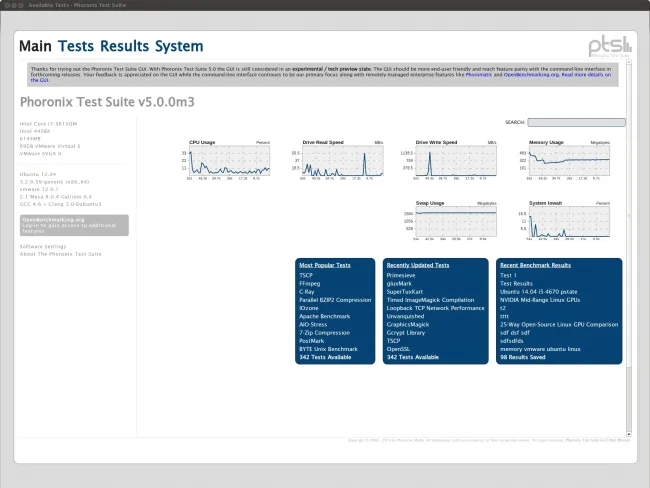The image size is (650, 488).
Task: Open sdf dsf sdf result
Action: pyautogui.click(x=515, y=333)
